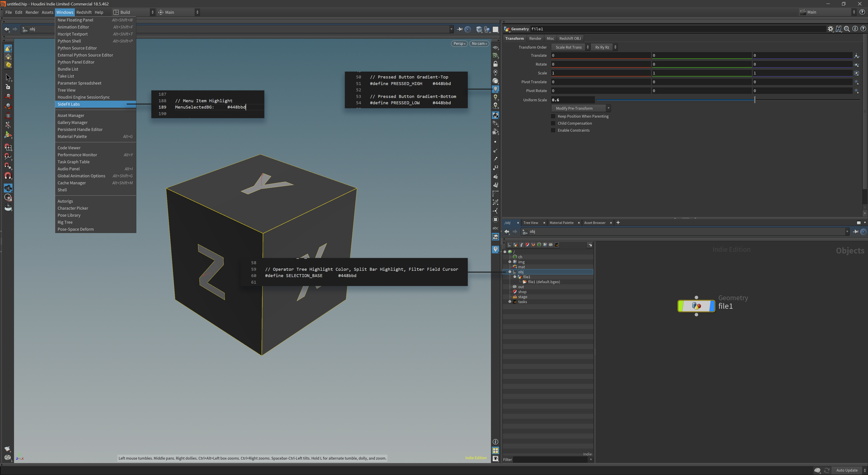Viewport: 868px width, 475px height.
Task: Click the tree view refresh arrow button
Action: [x=590, y=245]
